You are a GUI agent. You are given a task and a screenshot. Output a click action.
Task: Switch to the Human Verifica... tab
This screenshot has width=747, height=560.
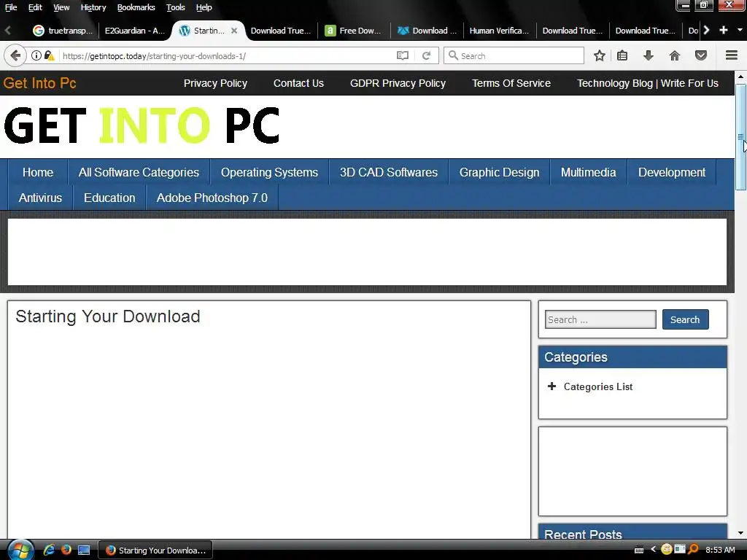pyautogui.click(x=499, y=31)
